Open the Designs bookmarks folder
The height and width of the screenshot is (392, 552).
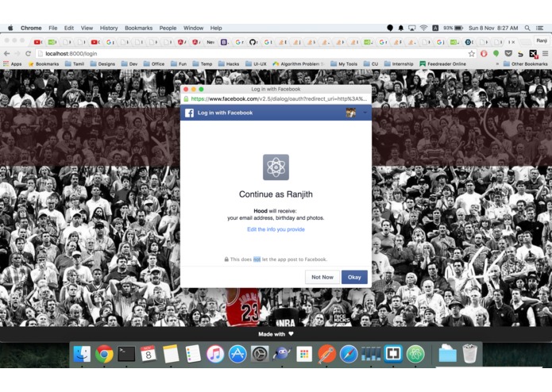tap(102, 63)
